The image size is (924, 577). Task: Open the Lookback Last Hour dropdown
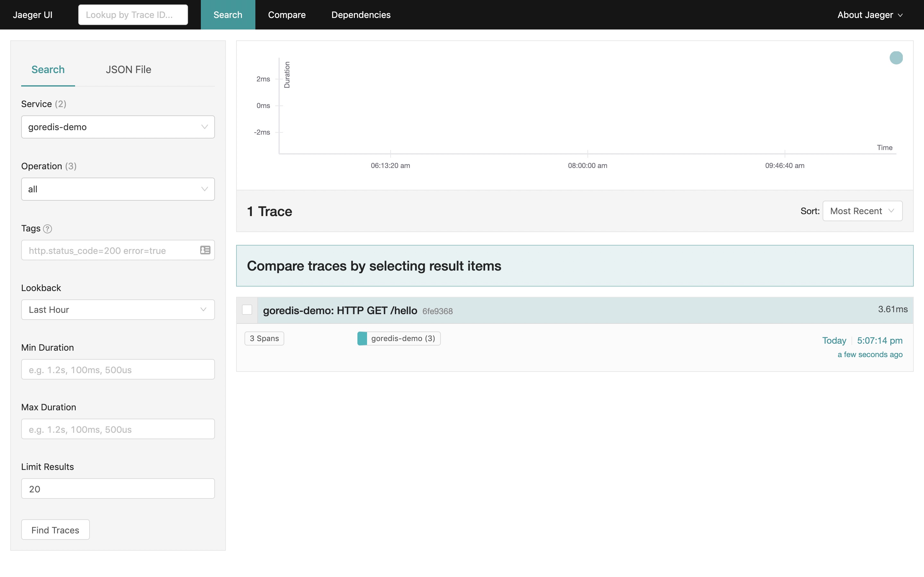point(118,310)
